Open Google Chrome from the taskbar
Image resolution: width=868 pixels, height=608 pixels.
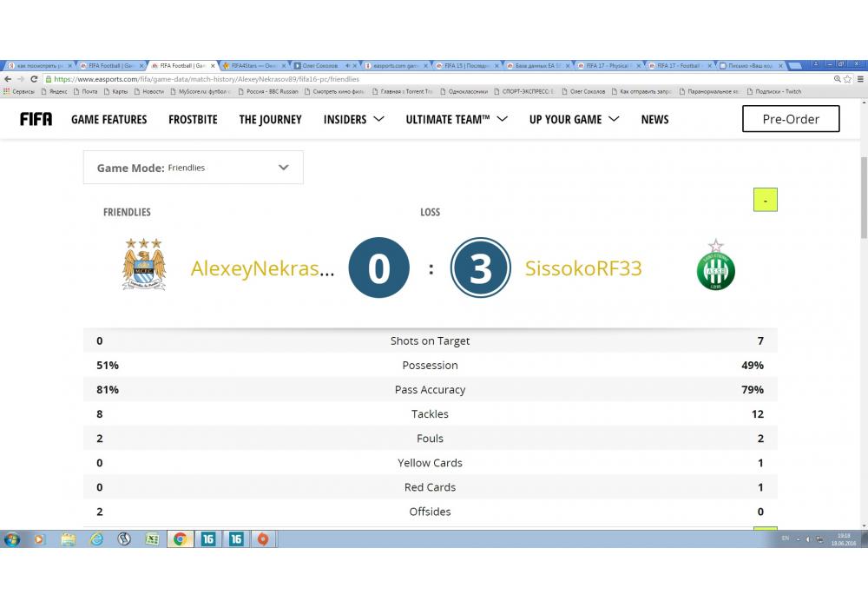point(180,539)
